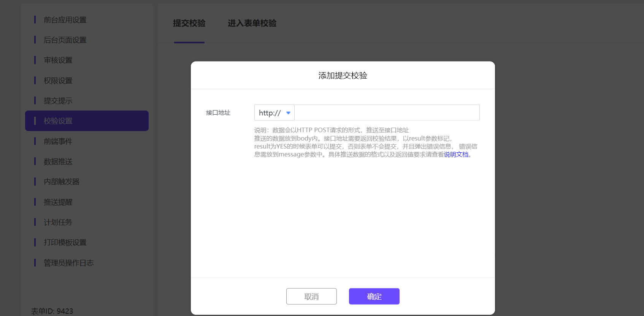Open the 内部触发器 menu item
Viewport: 644px width, 316px height.
(62, 182)
